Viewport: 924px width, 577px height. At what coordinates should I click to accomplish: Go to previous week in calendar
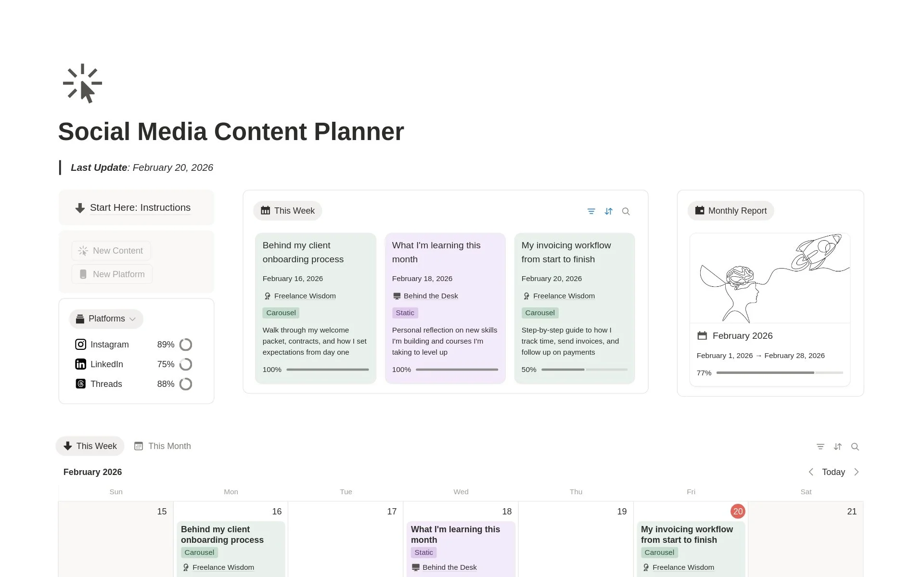tap(811, 472)
